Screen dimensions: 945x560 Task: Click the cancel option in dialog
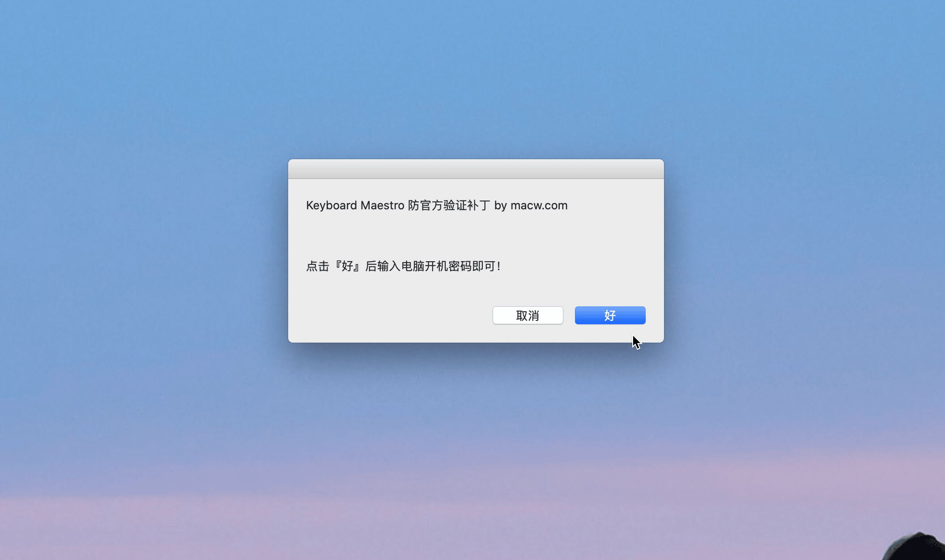click(x=528, y=315)
